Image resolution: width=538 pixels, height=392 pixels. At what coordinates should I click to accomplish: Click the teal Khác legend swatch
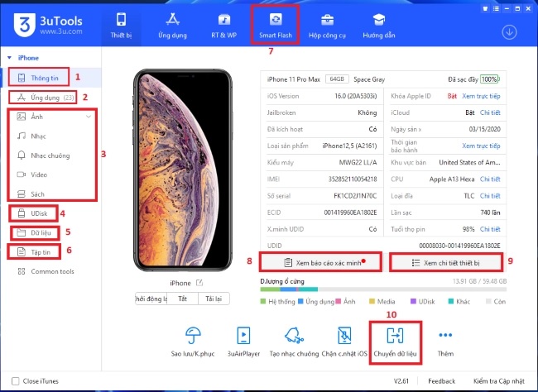coord(451,302)
